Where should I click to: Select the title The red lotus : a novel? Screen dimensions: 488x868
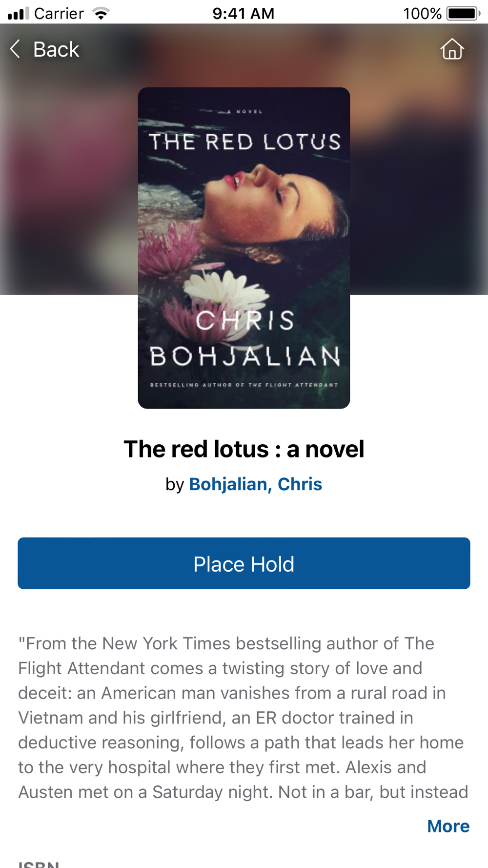coord(244,449)
